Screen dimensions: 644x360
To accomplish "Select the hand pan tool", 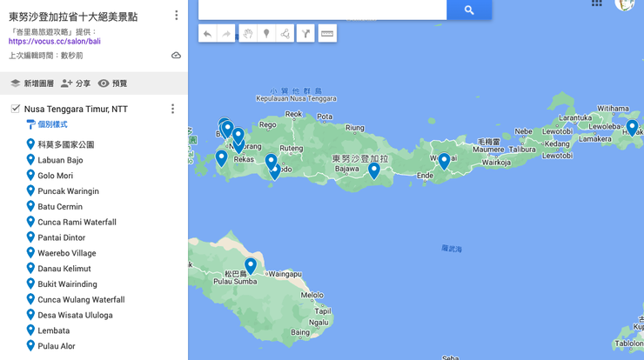I will pyautogui.click(x=247, y=34).
